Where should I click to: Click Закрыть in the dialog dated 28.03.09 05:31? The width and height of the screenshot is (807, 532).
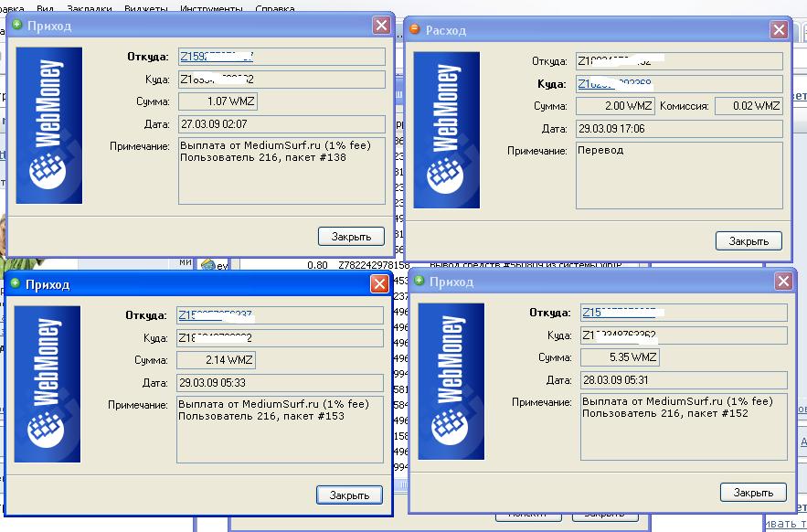point(753,493)
